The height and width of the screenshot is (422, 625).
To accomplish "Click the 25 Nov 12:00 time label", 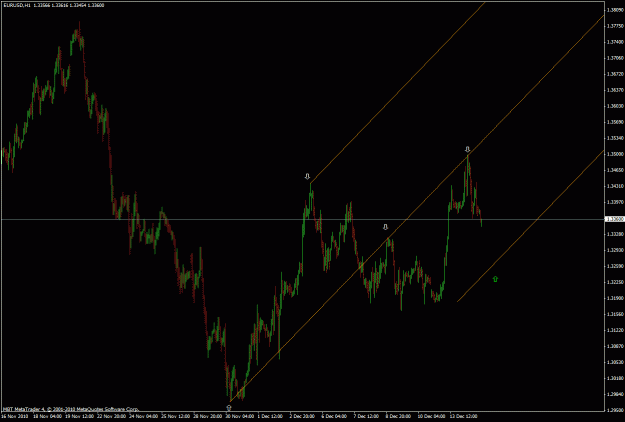I will coord(176,416).
